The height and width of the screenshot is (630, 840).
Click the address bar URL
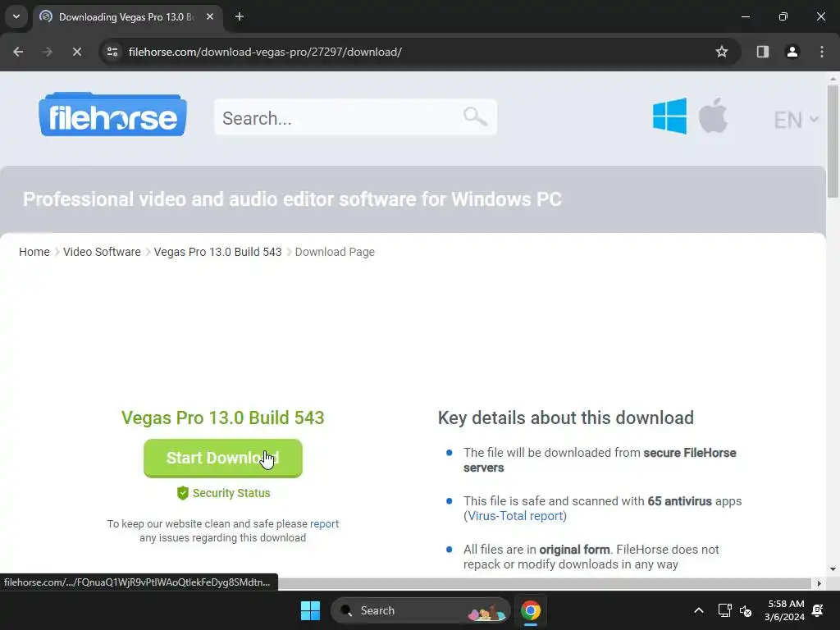(x=265, y=52)
